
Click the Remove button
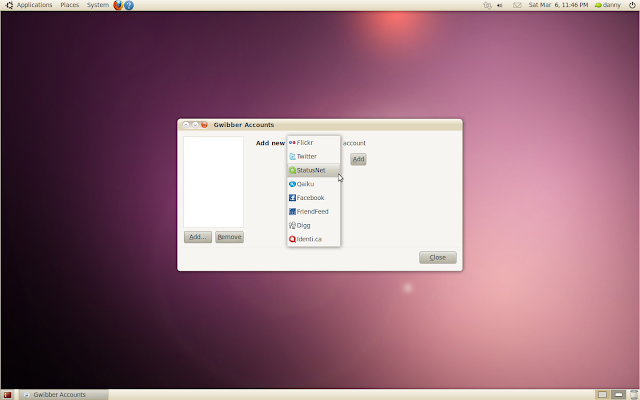[x=229, y=237]
